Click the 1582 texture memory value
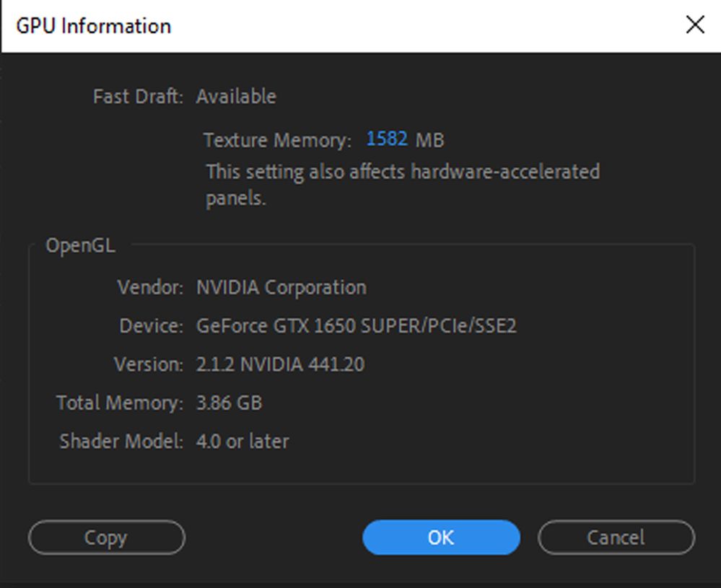This screenshot has height=588, width=721. [x=387, y=139]
